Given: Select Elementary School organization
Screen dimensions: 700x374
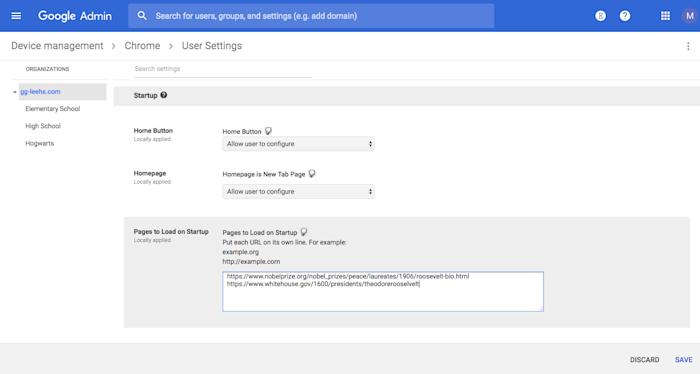Looking at the screenshot, I should click(53, 109).
